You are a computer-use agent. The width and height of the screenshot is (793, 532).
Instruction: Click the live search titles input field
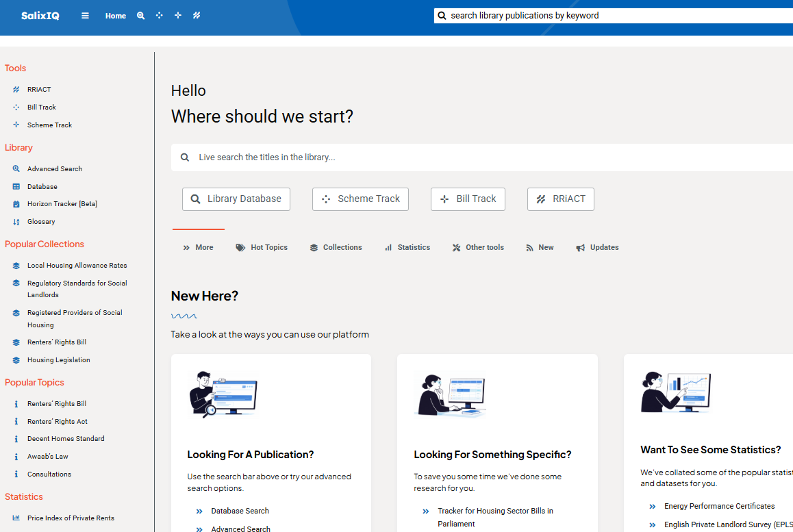479,157
